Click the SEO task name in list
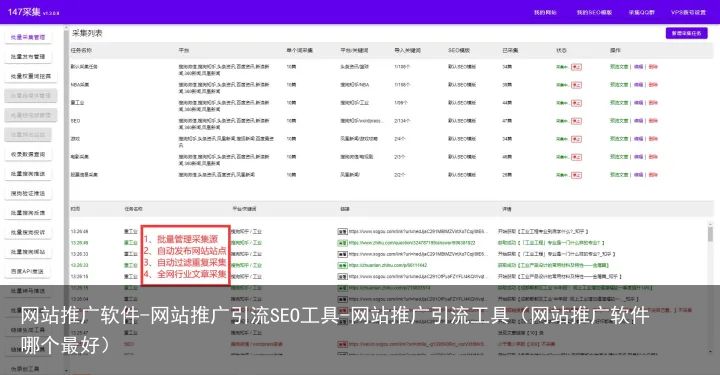720x375 pixels. pyautogui.click(x=75, y=121)
